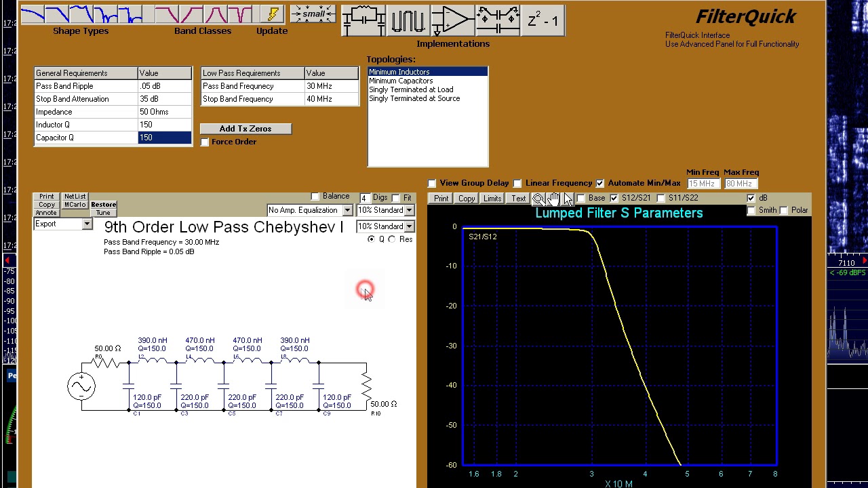
Task: Click the lightning bolt Update icon
Action: pos(272,14)
